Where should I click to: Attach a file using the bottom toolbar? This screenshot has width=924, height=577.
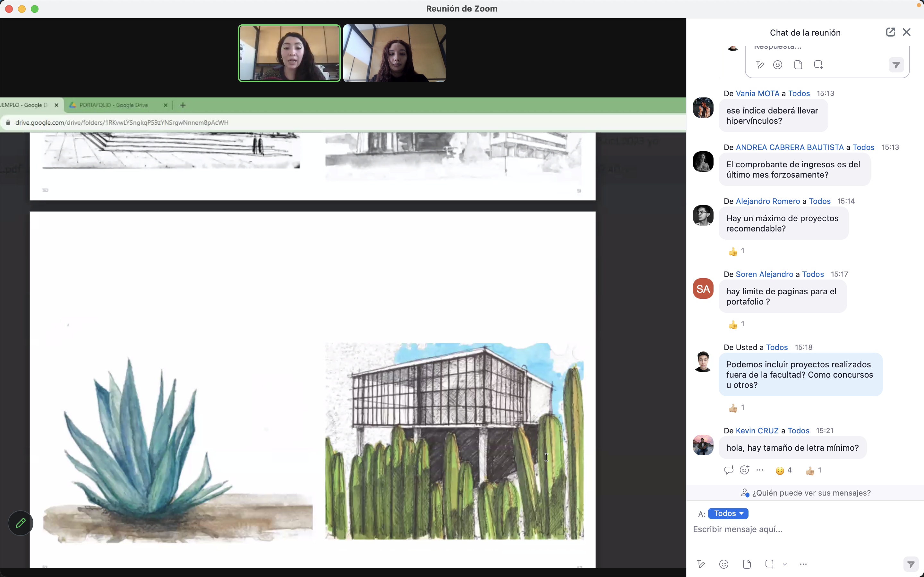tap(747, 564)
